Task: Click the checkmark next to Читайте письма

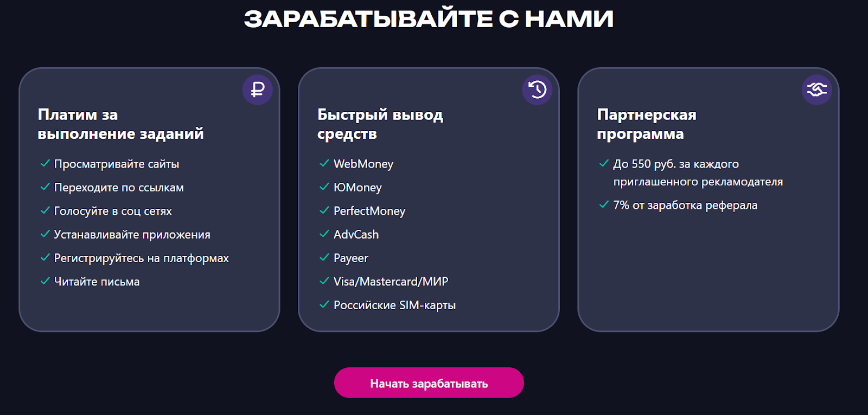Action: click(45, 281)
